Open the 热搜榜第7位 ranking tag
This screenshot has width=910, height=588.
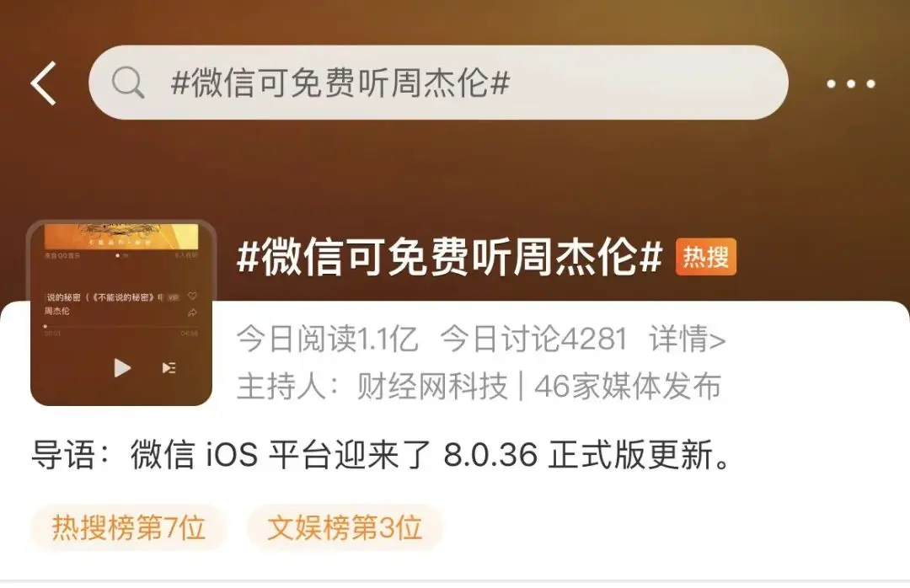pyautogui.click(x=129, y=527)
